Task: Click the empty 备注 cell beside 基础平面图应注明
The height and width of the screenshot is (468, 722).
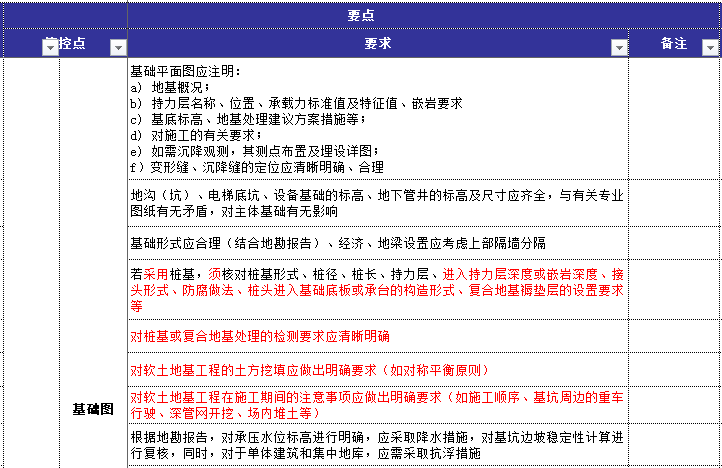Action: (x=674, y=119)
